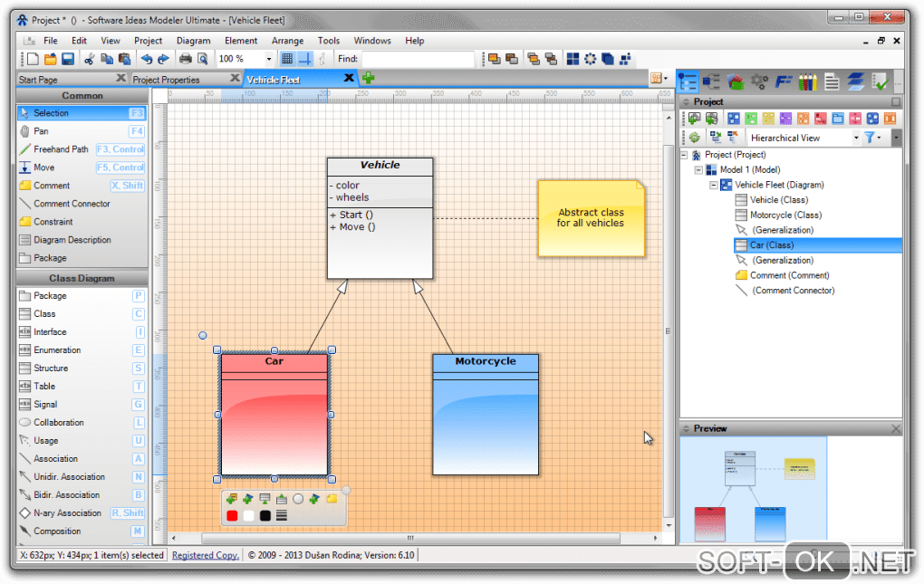Pick the black color swatch in Car popup
924x584 pixels.
coord(265,516)
